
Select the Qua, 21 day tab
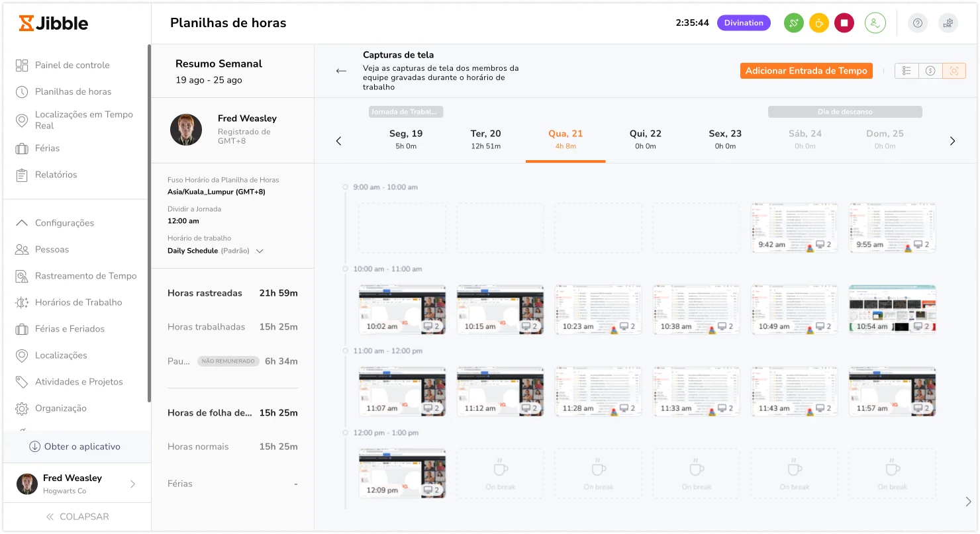565,139
